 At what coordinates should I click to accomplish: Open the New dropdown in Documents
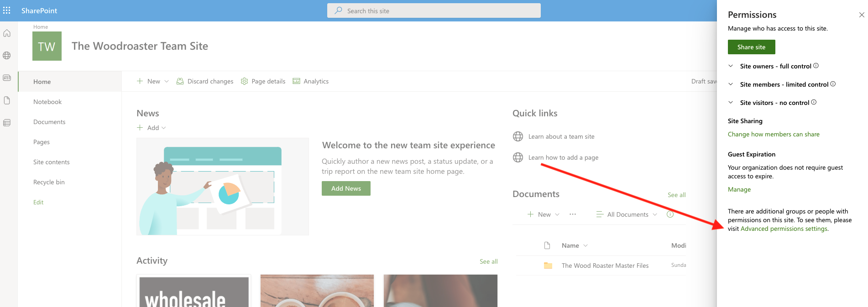544,214
